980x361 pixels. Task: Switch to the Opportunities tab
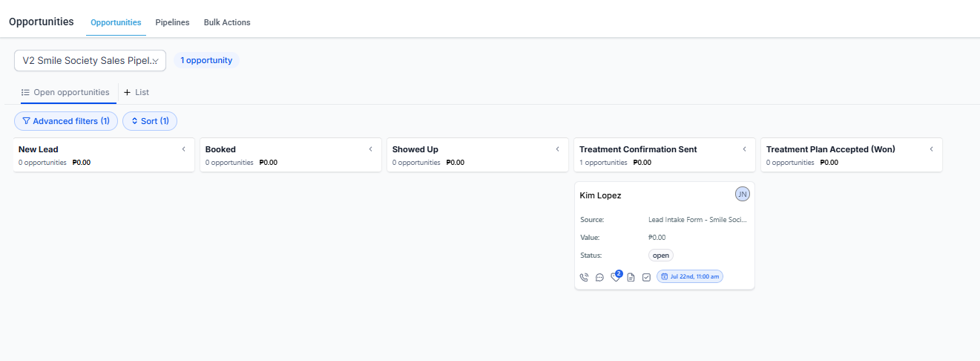[116, 22]
